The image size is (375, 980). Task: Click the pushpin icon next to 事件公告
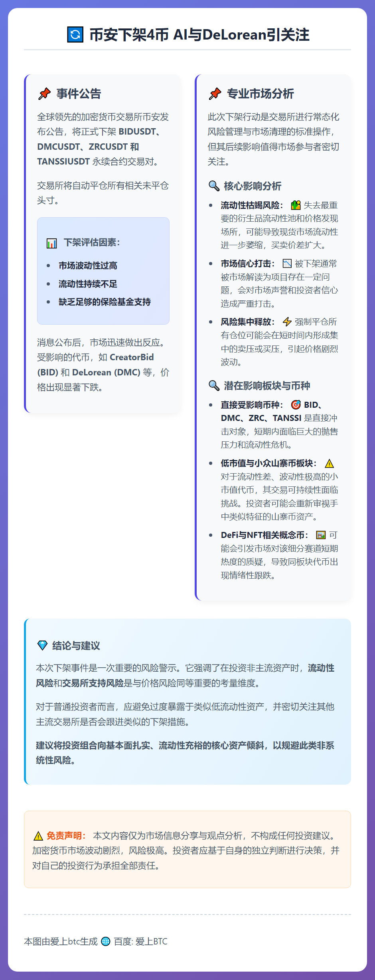(44, 94)
